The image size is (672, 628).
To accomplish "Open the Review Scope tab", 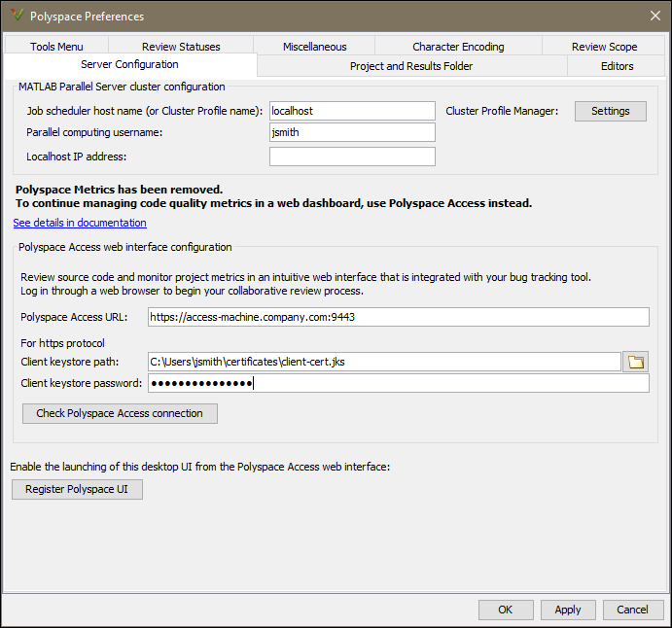I will coord(604,47).
